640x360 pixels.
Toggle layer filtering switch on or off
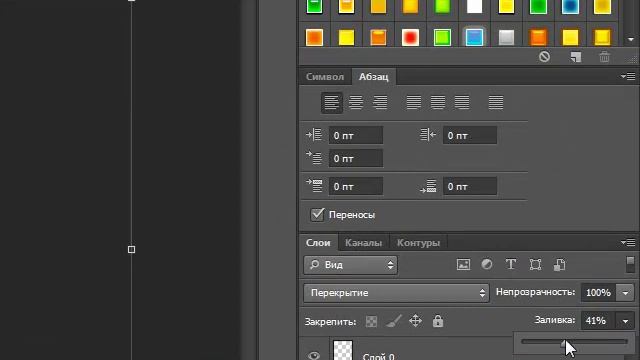point(630,264)
